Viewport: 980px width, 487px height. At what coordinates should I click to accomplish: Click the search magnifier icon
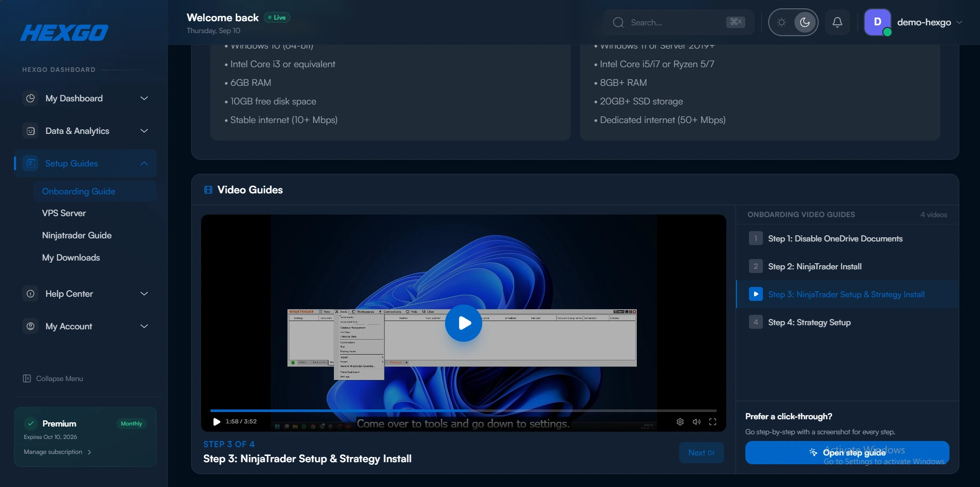(x=618, y=22)
